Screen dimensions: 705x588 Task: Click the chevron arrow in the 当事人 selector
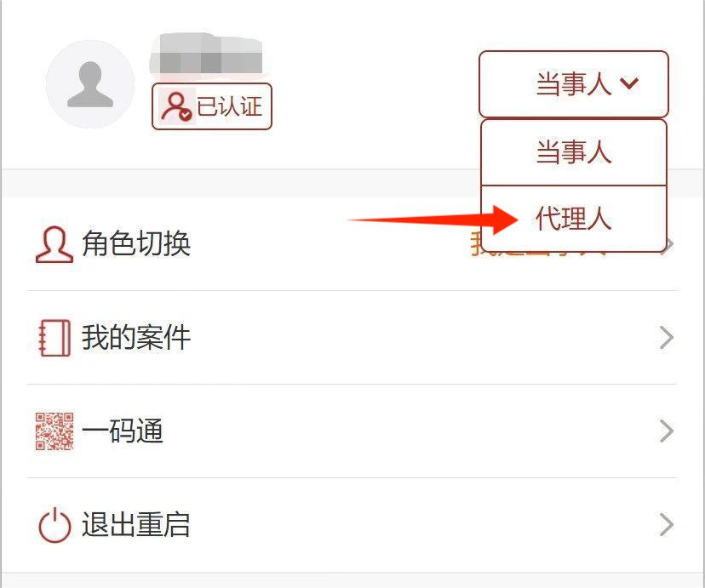[629, 83]
